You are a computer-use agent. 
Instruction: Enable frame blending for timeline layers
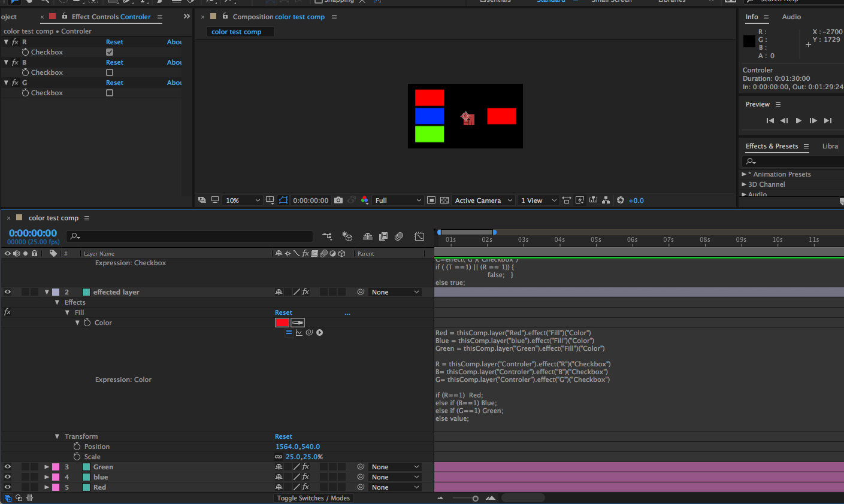click(x=383, y=236)
